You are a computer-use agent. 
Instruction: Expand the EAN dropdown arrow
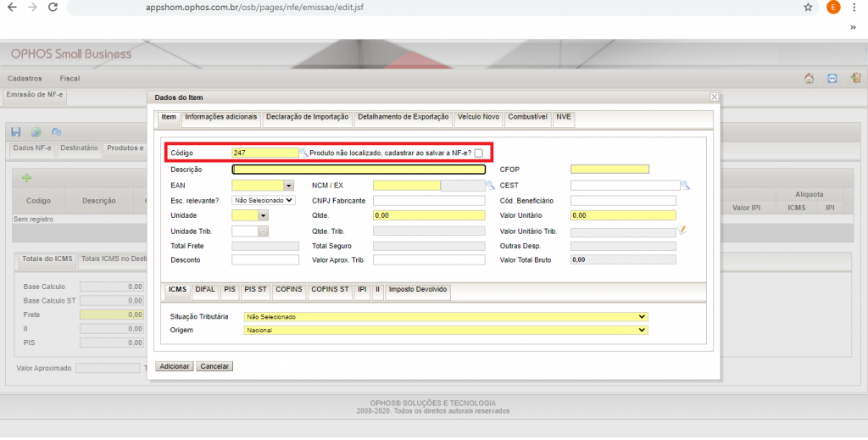tap(288, 185)
